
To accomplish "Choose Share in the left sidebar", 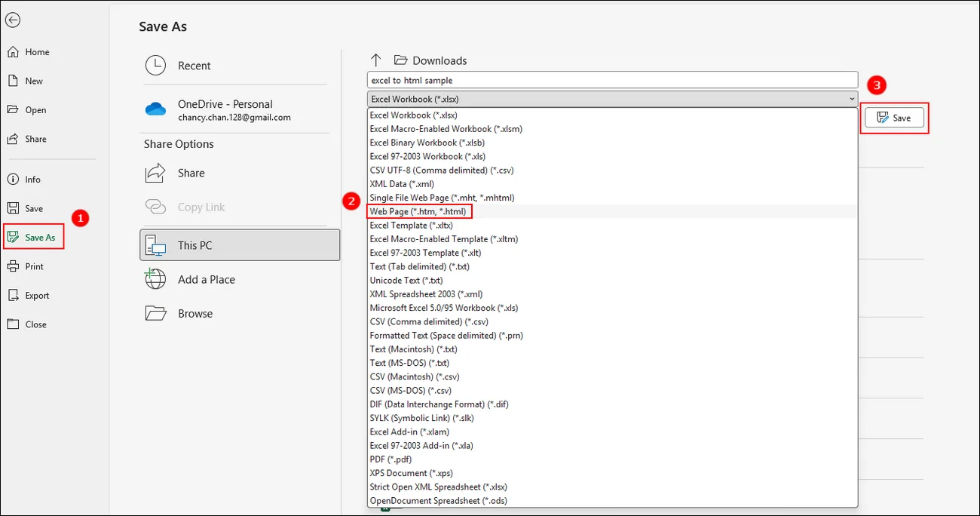I will point(26,139).
